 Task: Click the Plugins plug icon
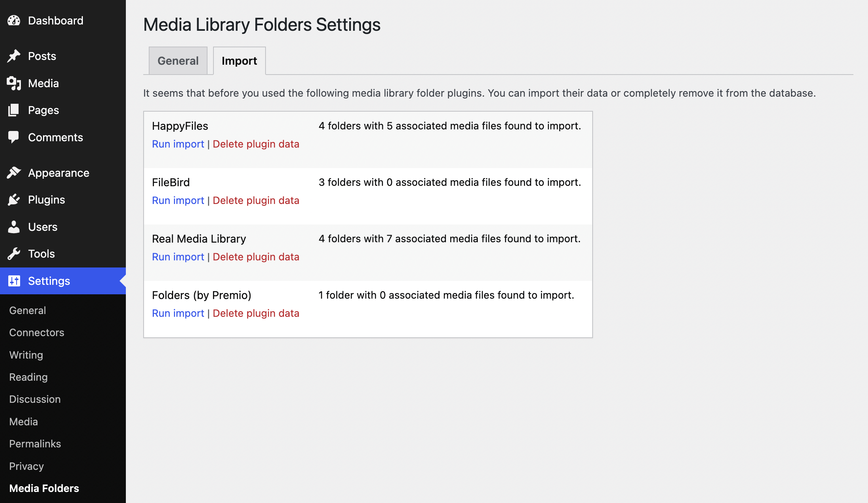coord(14,200)
